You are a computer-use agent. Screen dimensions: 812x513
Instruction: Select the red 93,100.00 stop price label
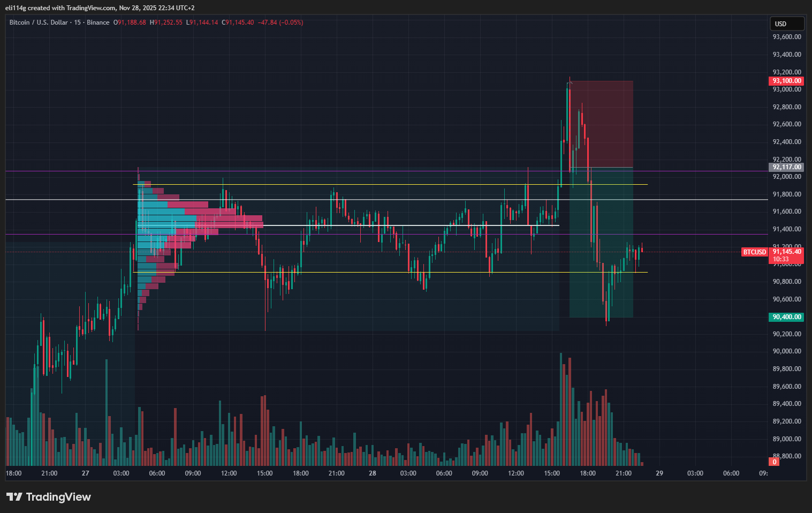(x=786, y=81)
